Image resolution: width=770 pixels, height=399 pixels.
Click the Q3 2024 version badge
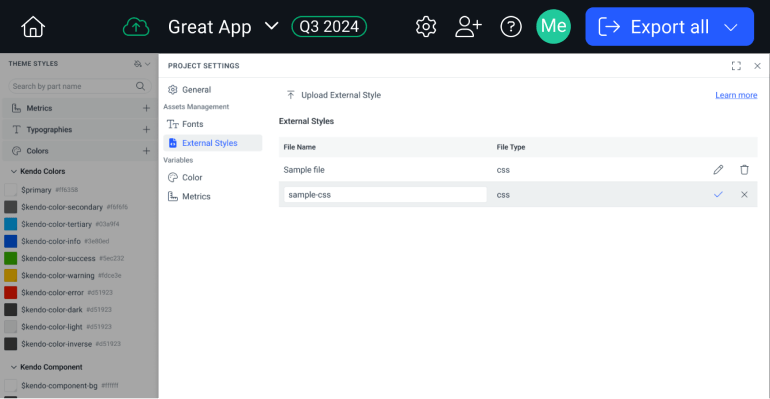click(329, 27)
